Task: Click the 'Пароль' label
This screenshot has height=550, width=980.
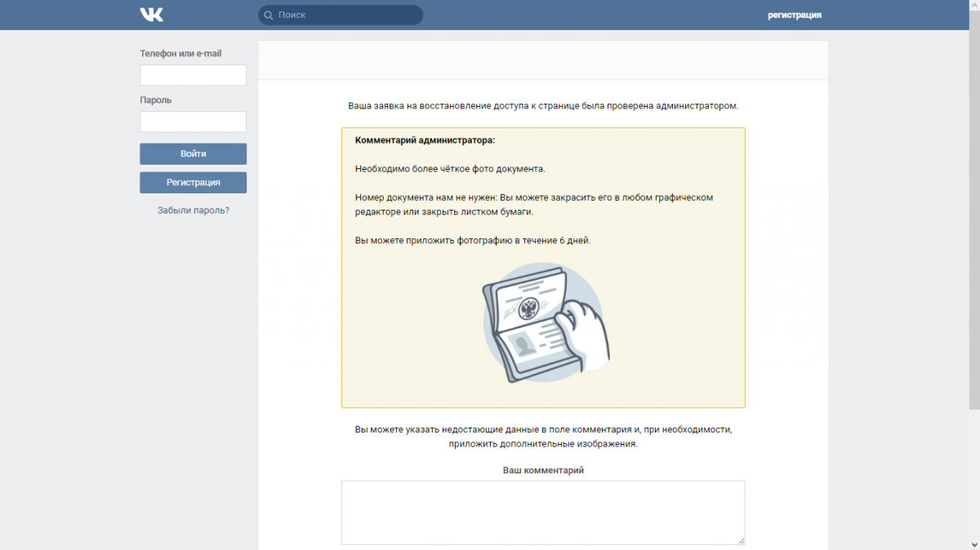Action: click(x=156, y=100)
